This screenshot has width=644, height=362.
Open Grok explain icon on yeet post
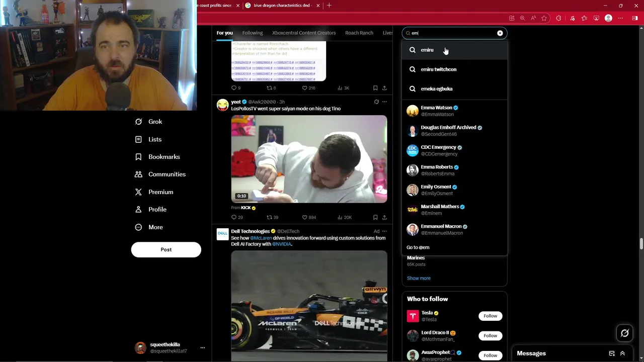[x=376, y=102]
